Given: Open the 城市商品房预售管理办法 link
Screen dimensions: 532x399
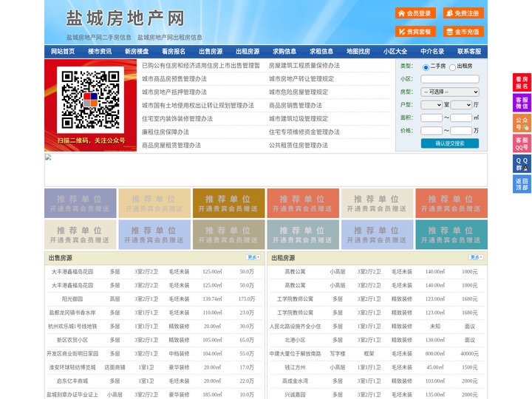Looking at the screenshot, I should pyautogui.click(x=174, y=79).
